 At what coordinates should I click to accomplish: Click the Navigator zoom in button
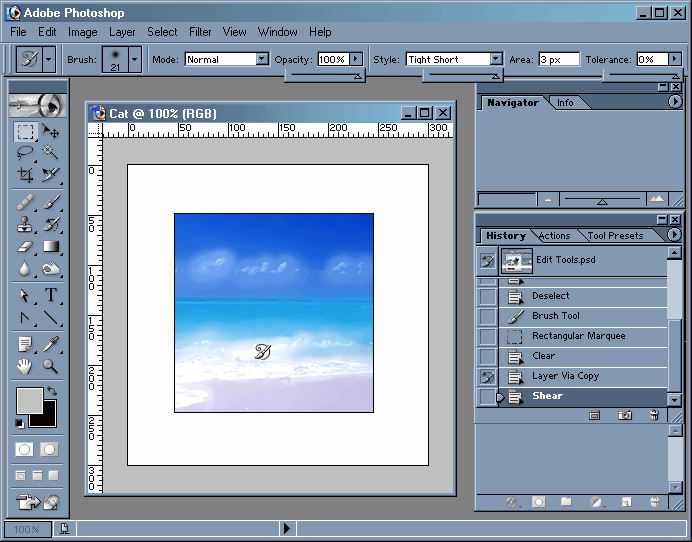click(x=657, y=199)
